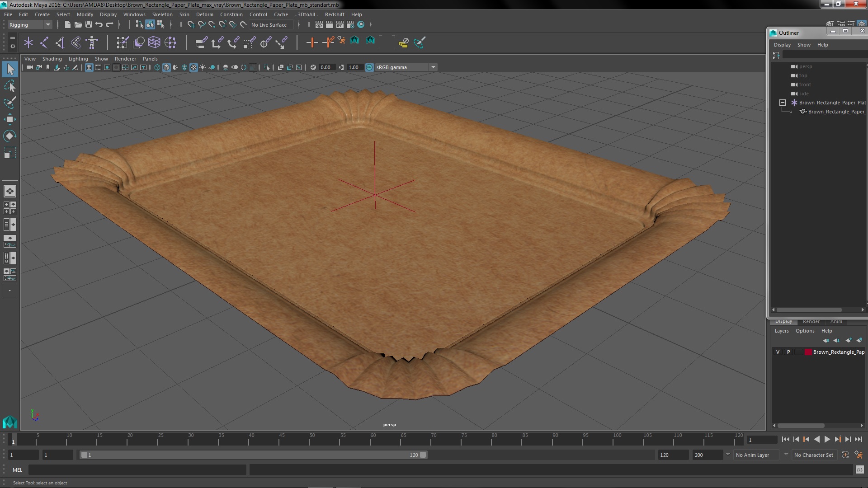Click the playback range slider bar
The height and width of the screenshot is (488, 868).
253,455
